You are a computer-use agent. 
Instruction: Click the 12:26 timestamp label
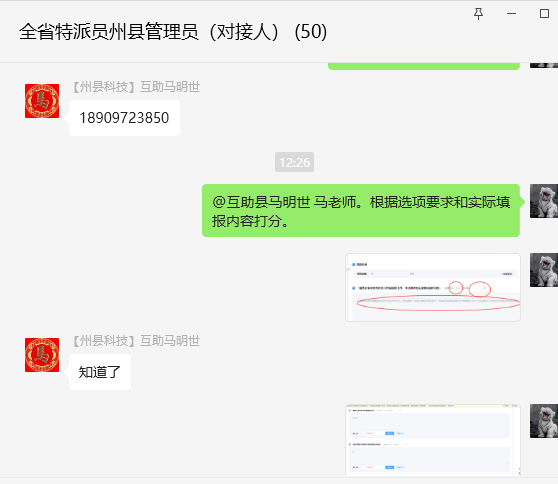(x=294, y=162)
